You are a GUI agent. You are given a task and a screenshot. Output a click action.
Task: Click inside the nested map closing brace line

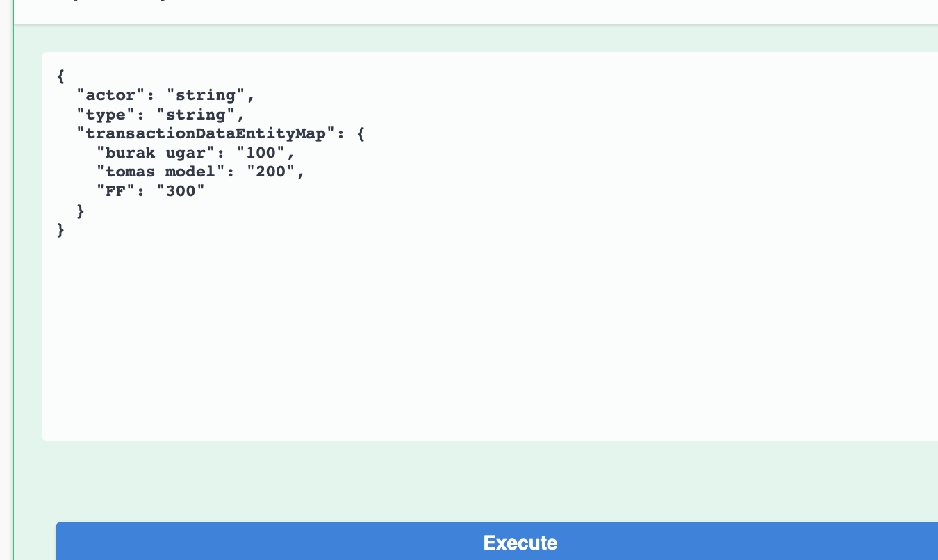tap(81, 210)
